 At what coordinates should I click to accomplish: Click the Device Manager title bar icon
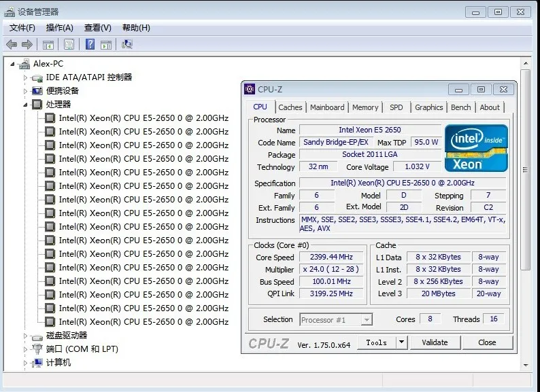pyautogui.click(x=10, y=12)
